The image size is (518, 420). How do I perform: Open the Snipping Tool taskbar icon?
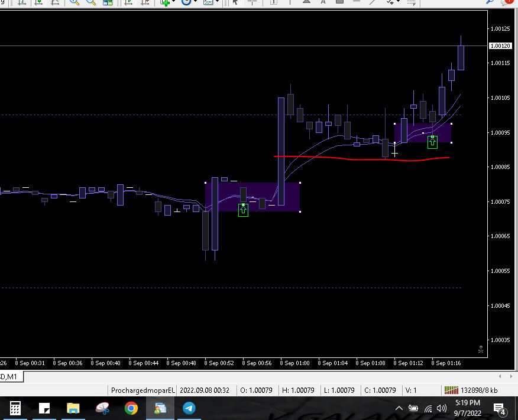tap(102, 408)
